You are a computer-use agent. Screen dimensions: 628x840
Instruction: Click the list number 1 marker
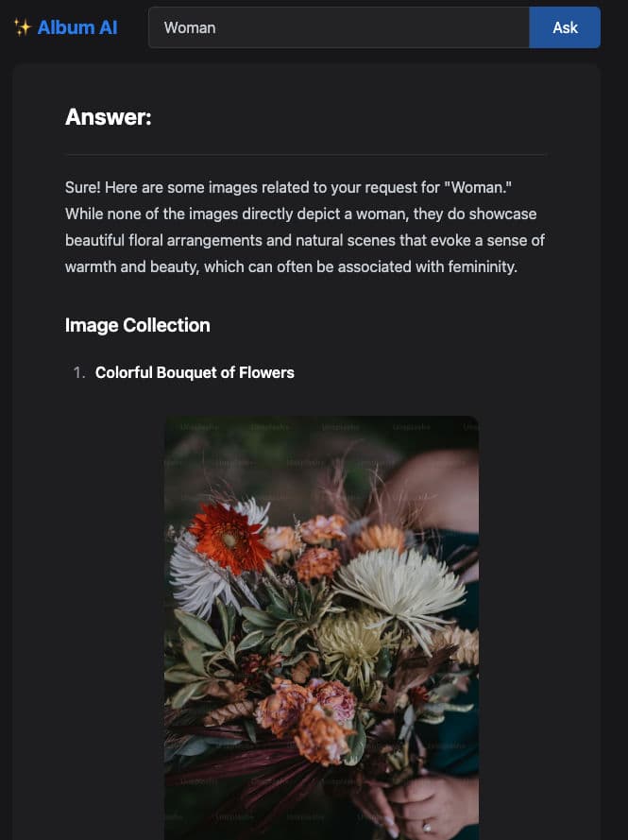(x=79, y=372)
